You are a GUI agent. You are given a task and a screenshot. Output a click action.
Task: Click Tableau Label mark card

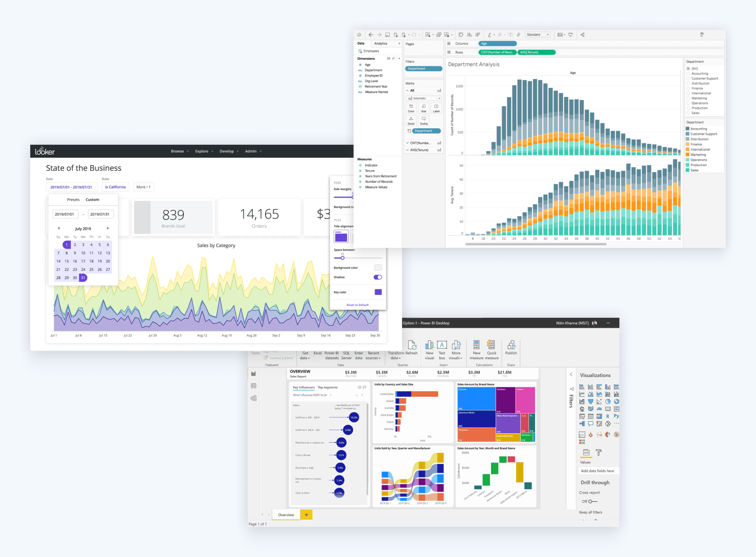[x=436, y=108]
